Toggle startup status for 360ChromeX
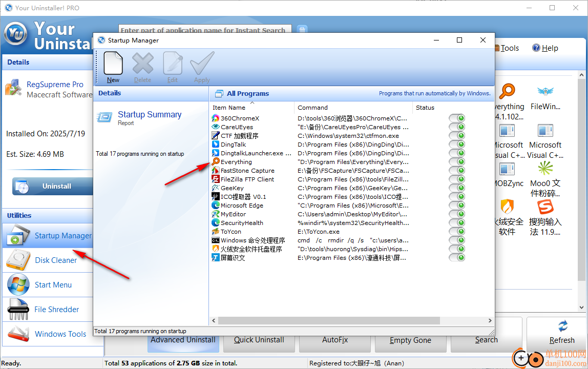 click(x=457, y=118)
